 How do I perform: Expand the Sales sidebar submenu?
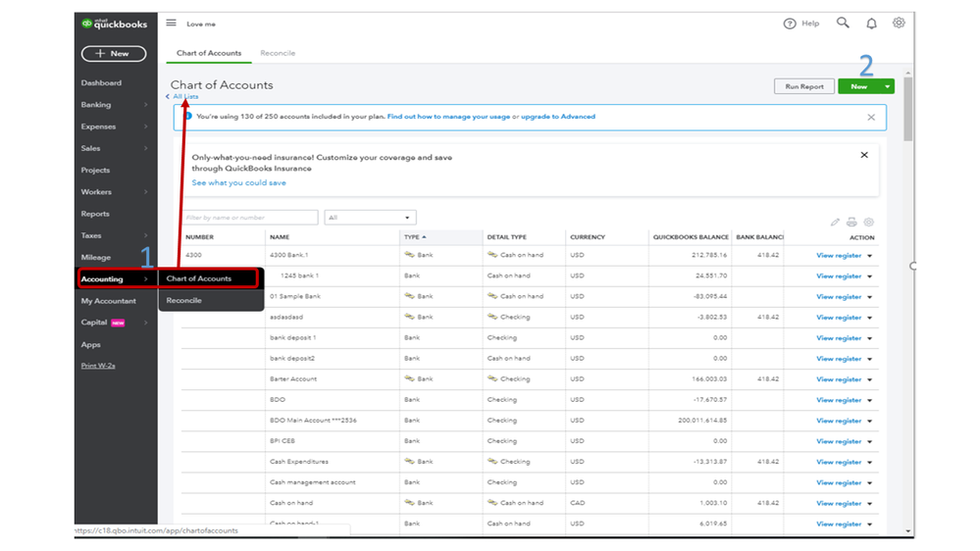[145, 148]
